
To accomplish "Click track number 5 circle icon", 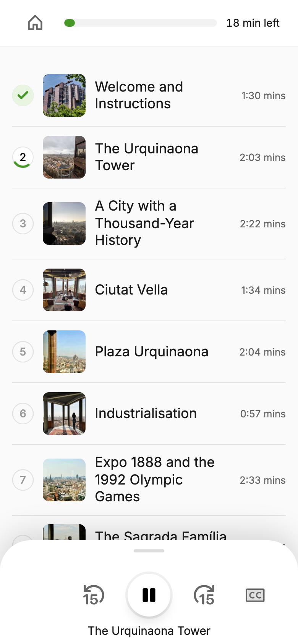I will coord(23,352).
